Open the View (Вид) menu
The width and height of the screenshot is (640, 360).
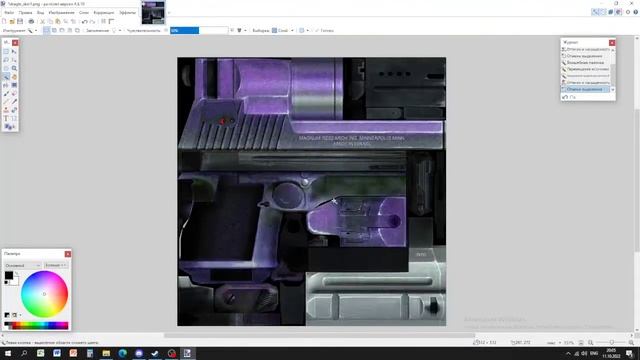click(x=40, y=13)
